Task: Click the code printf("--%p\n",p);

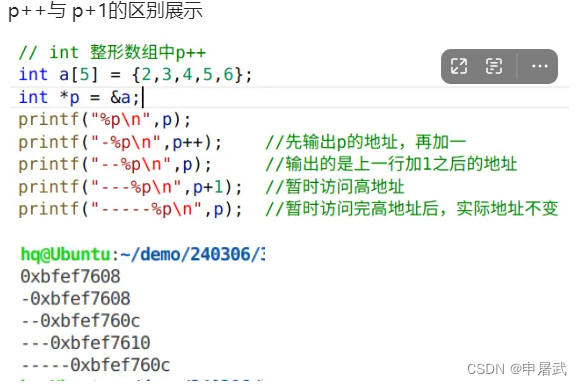Action: [115, 164]
